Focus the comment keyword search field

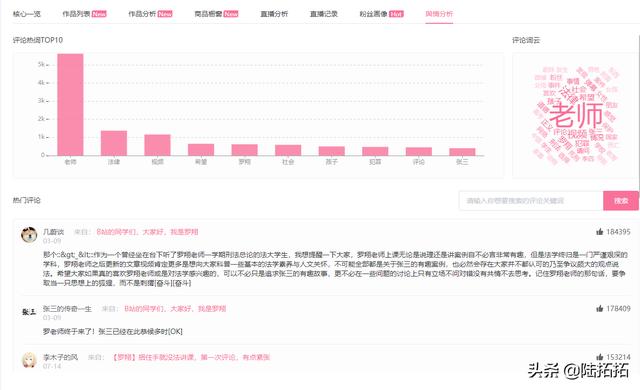coord(531,201)
